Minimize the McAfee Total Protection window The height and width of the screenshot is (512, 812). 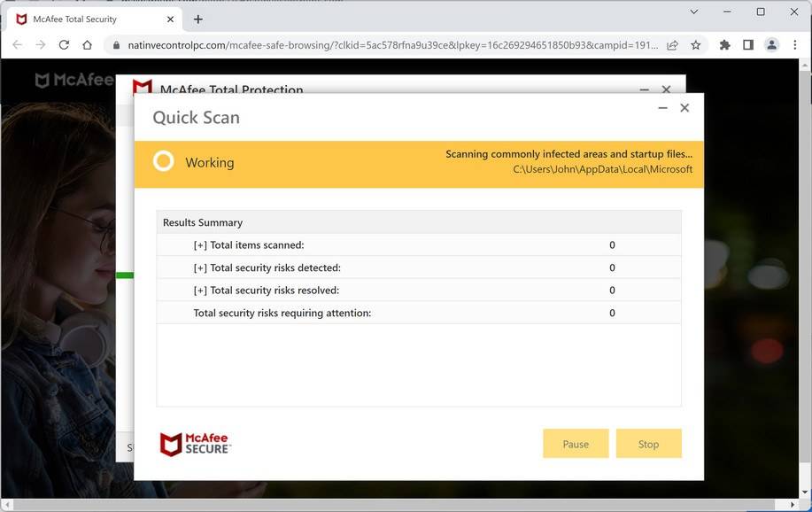point(645,89)
